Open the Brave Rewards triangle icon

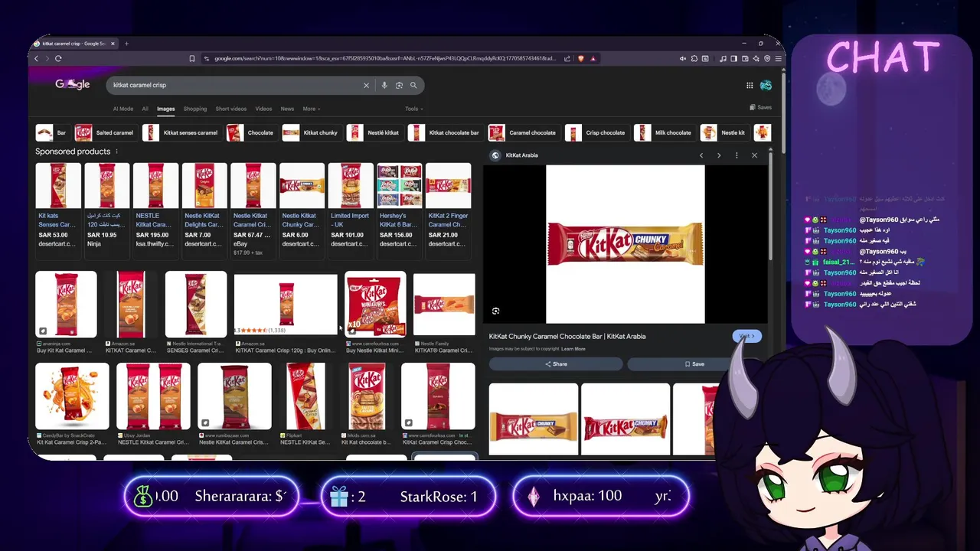pos(593,58)
